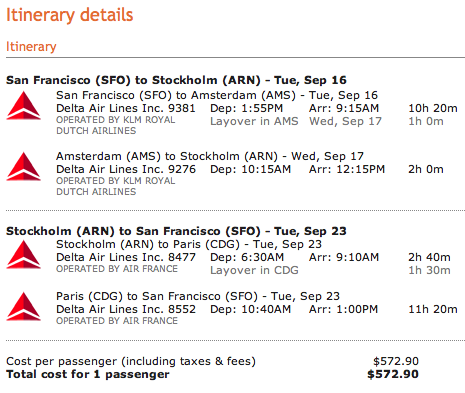This screenshot has width=465, height=393.
Task: Click the Layover in CDG text
Action: click(254, 270)
